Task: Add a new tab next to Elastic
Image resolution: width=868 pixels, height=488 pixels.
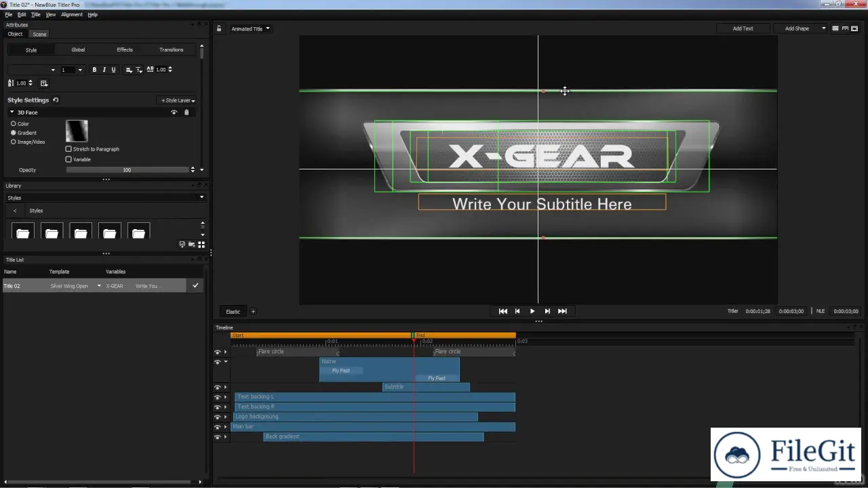Action: point(253,312)
